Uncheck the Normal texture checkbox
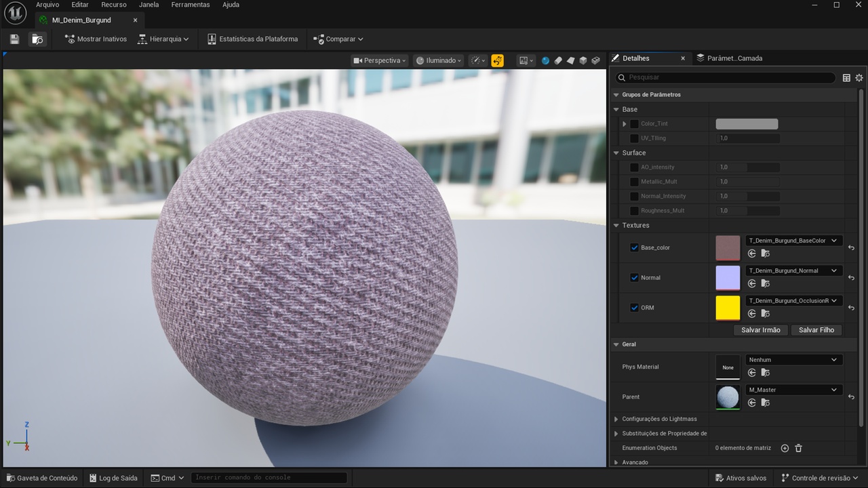The height and width of the screenshot is (488, 868). (634, 278)
